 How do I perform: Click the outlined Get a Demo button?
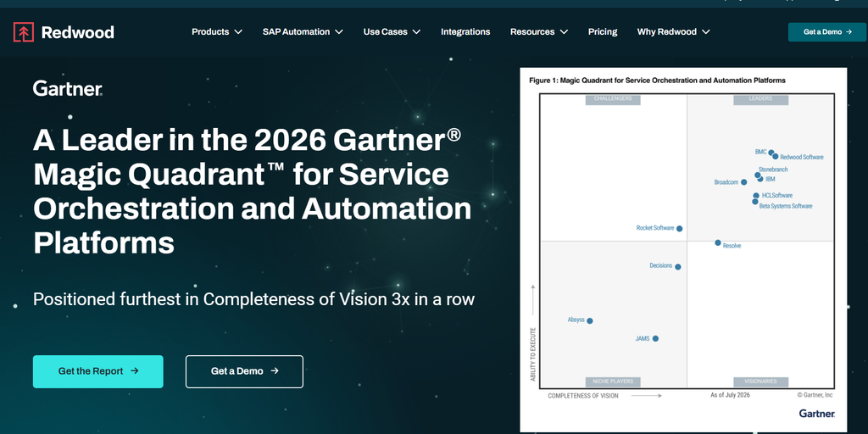point(244,371)
